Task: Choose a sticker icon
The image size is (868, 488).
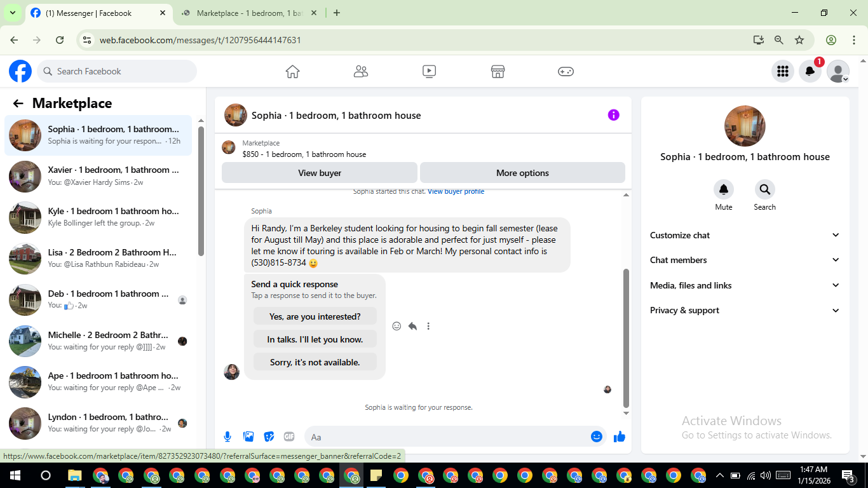Action: (x=269, y=437)
